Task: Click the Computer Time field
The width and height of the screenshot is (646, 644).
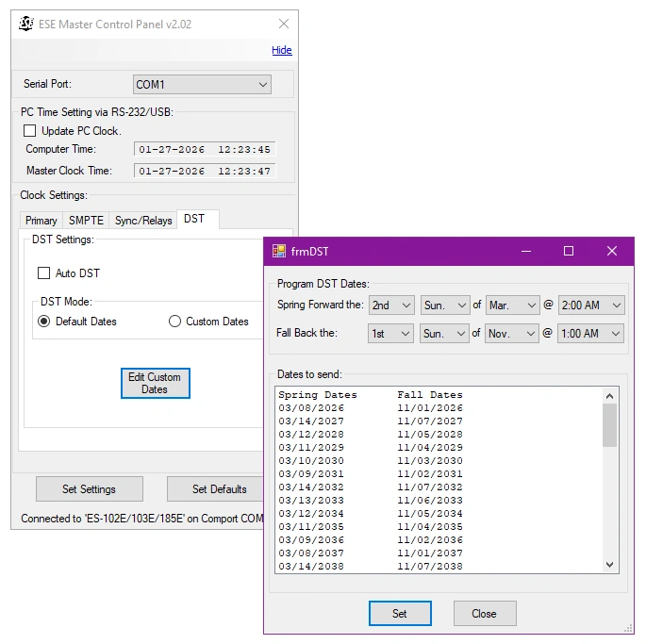Action: (x=205, y=149)
